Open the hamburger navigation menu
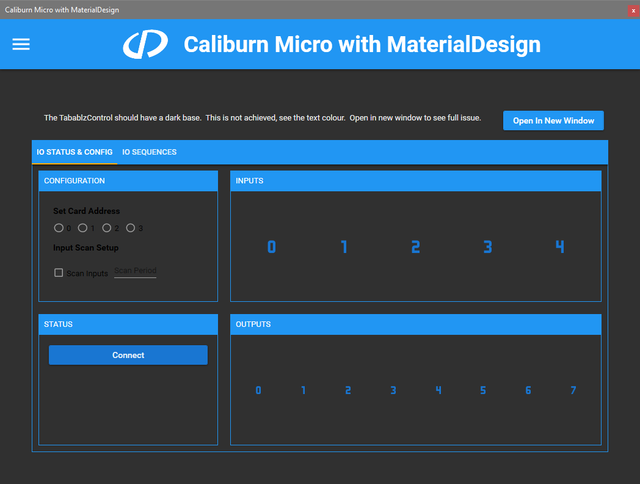The image size is (640, 484). coord(21,44)
